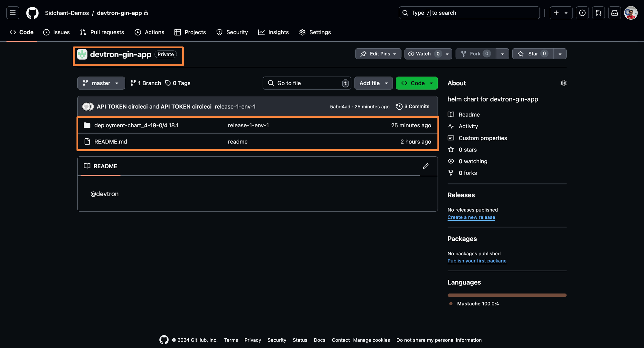This screenshot has height=348, width=644.
Task: Click Manage cookies in footer
Action: point(371,340)
